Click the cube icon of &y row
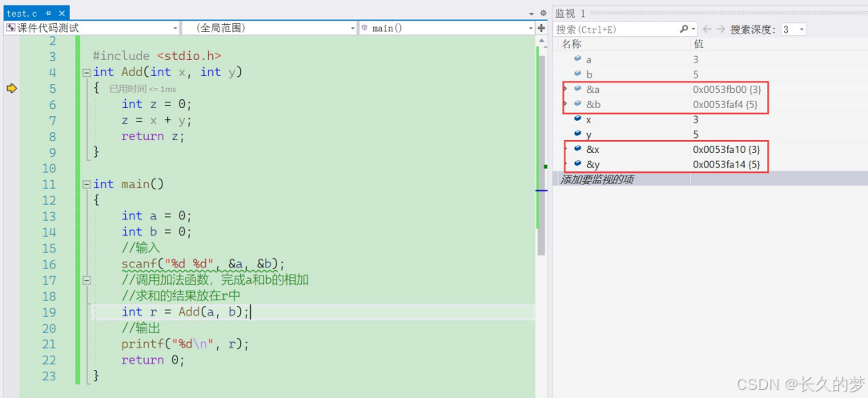Screen dimensions: 868x398 (x=578, y=164)
